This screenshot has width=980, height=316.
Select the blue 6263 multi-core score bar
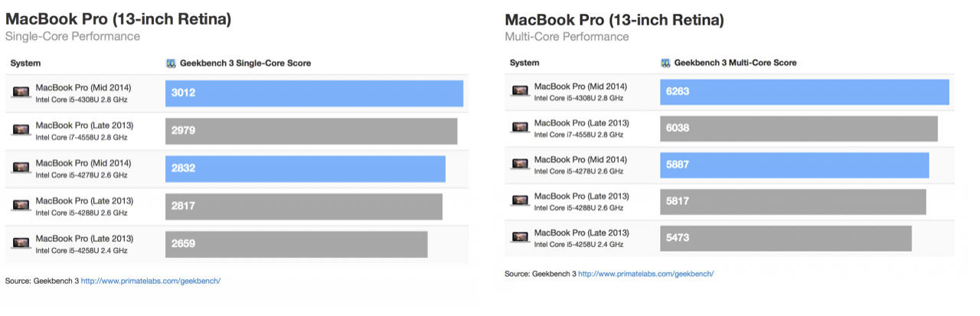click(x=805, y=92)
